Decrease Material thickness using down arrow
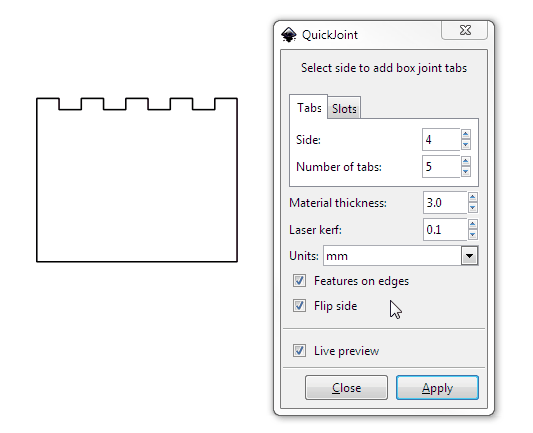 click(x=472, y=208)
